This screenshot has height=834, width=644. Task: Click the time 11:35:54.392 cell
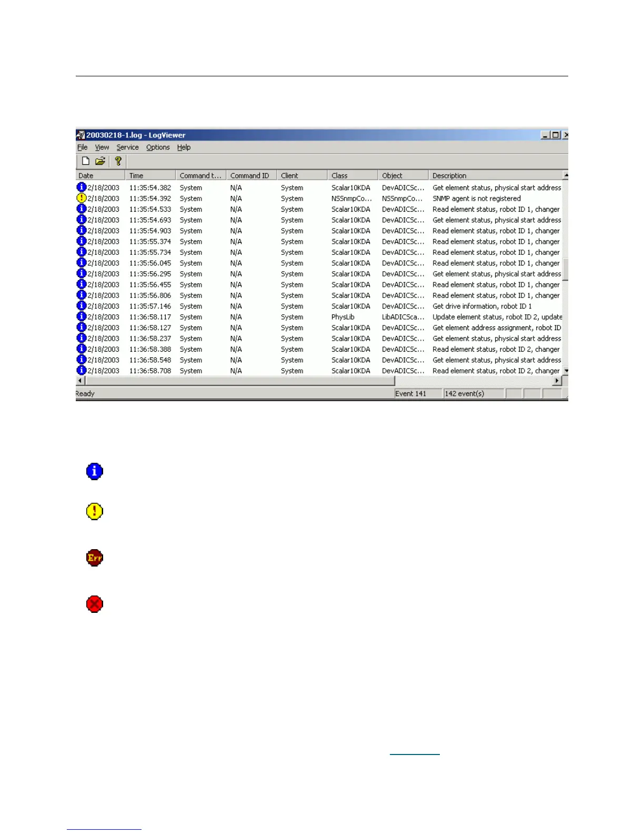point(150,198)
